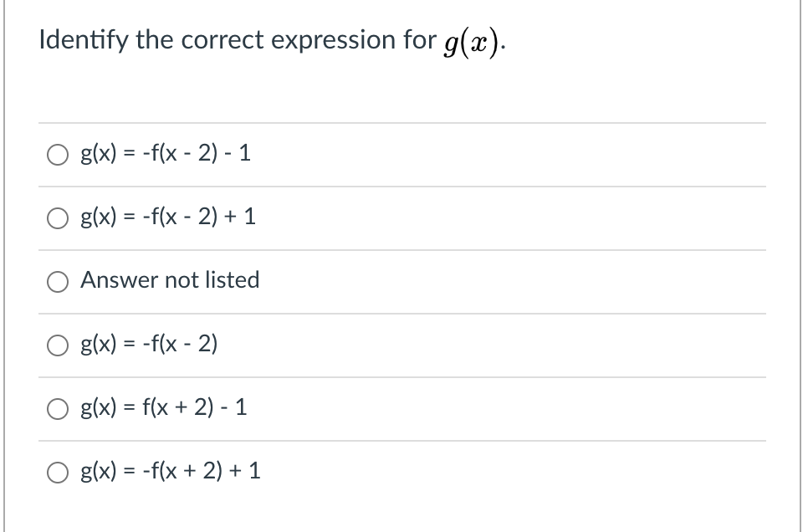Click the 'Answer not listed' label text
This screenshot has width=808, height=532.
(170, 280)
